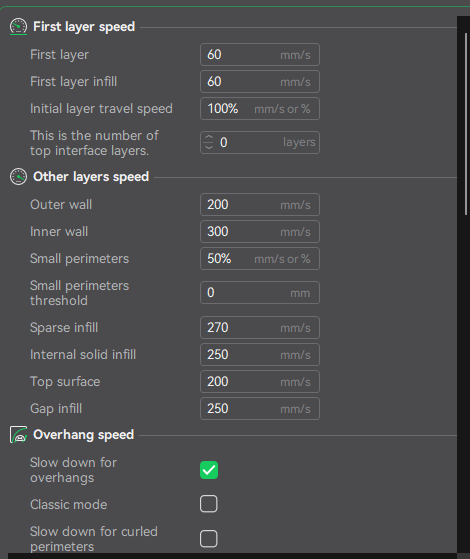
Task: Select the Sparse infill speed field
Action: click(260, 328)
